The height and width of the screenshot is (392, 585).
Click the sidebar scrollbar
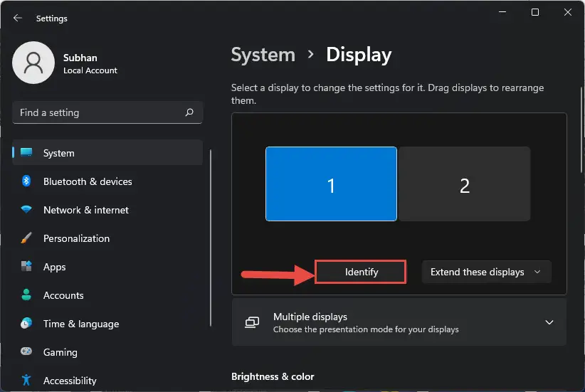(x=211, y=238)
